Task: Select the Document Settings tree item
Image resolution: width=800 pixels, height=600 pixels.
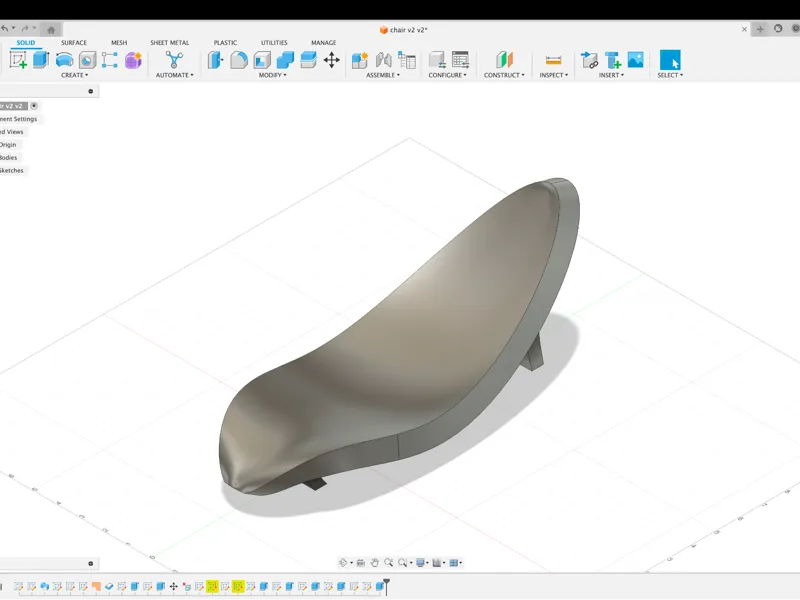Action: (18, 119)
